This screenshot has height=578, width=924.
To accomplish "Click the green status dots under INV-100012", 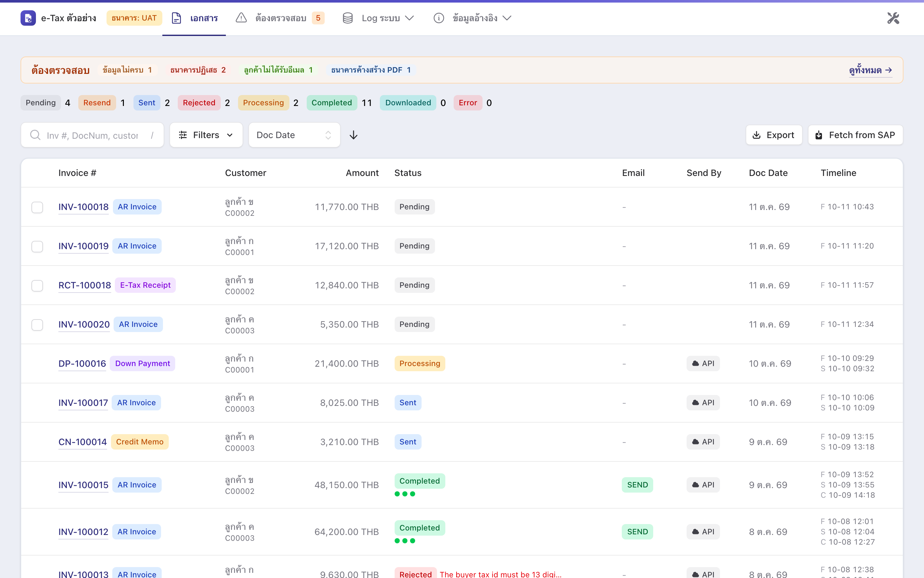I will pos(405,541).
